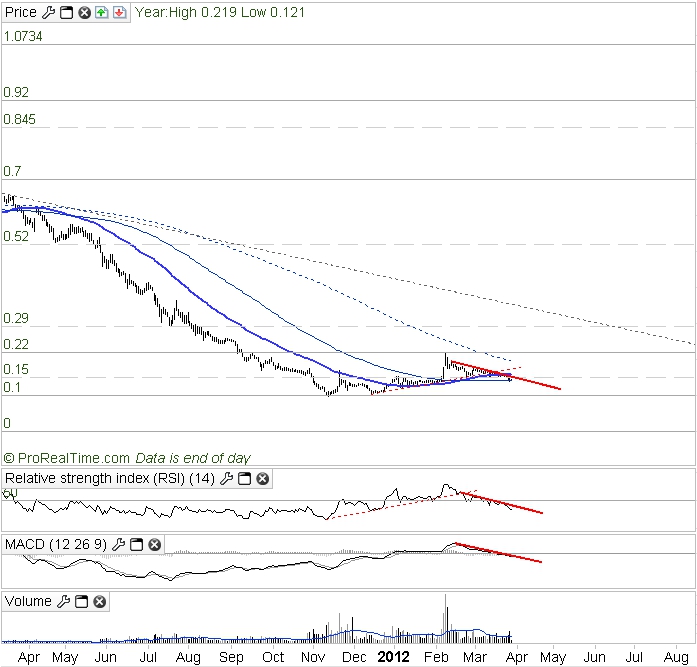Maximize the RSI indicator panel
This screenshot has height=667, width=697.
coord(244,479)
